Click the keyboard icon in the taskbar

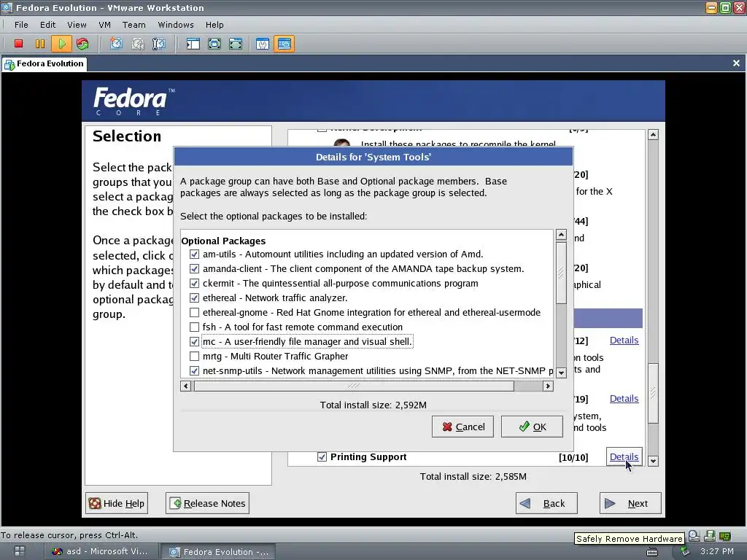[651, 551]
